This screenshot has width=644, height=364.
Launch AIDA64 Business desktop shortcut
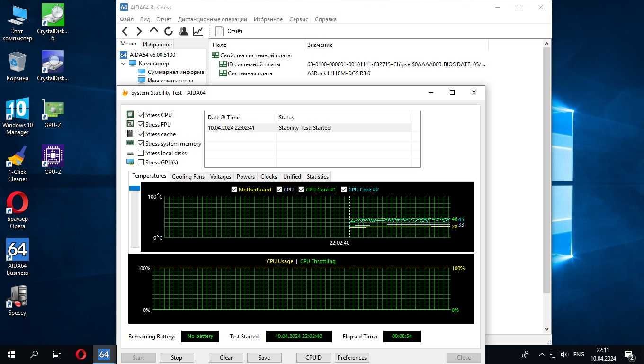coord(17,257)
